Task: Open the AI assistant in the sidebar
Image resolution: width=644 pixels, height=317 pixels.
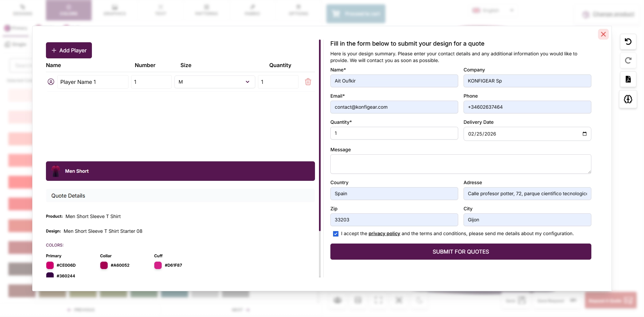Action: coord(628,99)
